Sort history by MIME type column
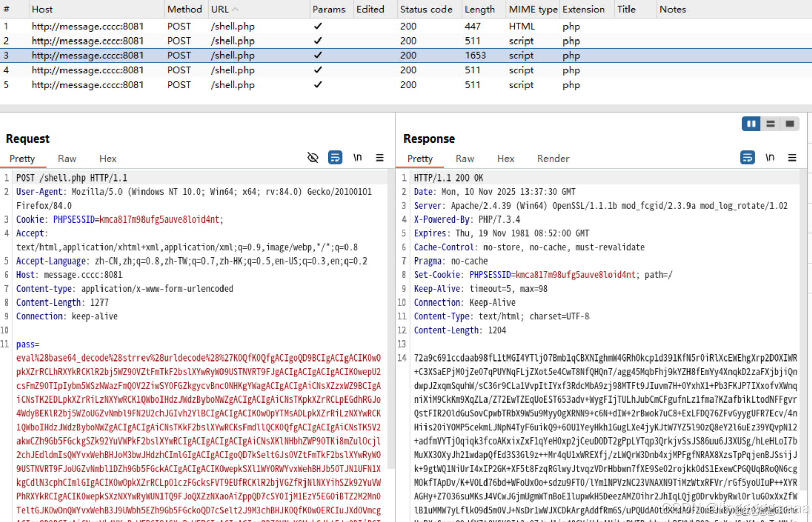The image size is (812, 522). [533, 9]
